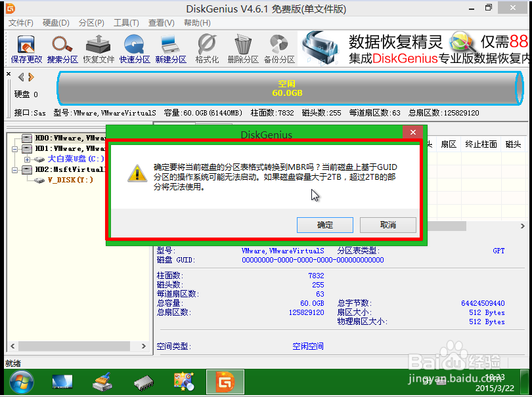
Task: Click the 终止柱面 column header
Action: (x=481, y=144)
